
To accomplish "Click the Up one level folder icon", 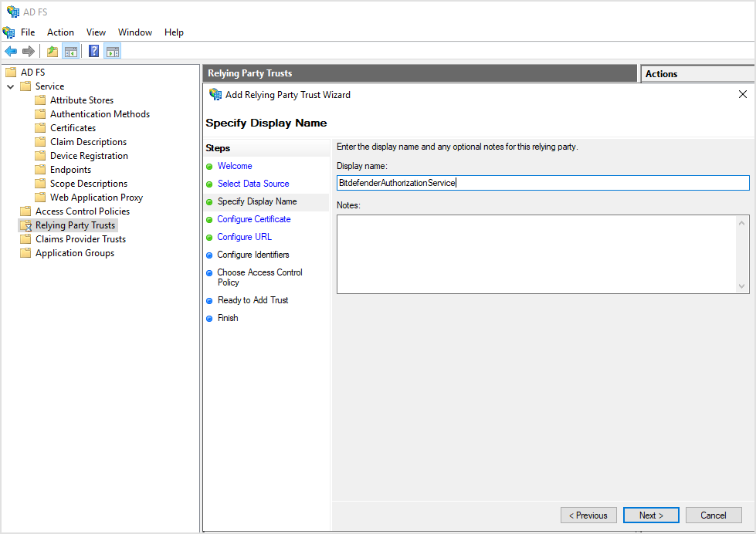I will [x=51, y=51].
